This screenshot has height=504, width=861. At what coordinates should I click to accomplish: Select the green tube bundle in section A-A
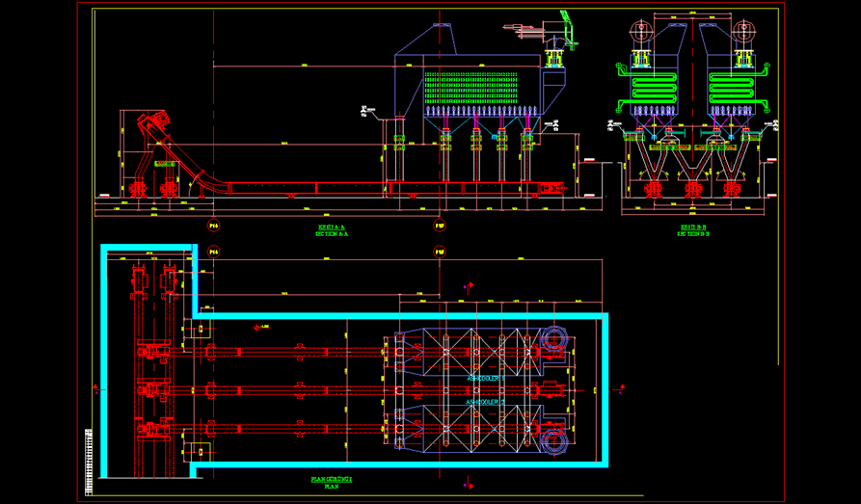tap(472, 92)
